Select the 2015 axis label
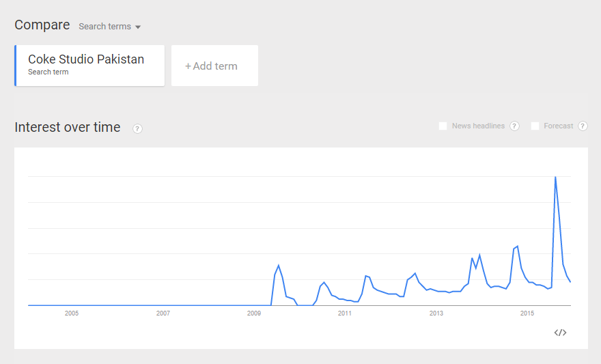Screen dimensions: 601x364 point(527,313)
